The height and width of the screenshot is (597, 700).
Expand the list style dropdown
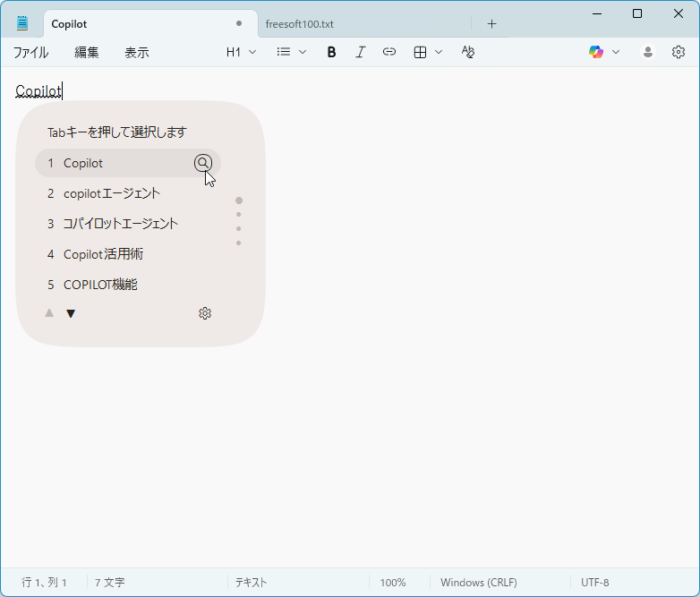point(291,52)
